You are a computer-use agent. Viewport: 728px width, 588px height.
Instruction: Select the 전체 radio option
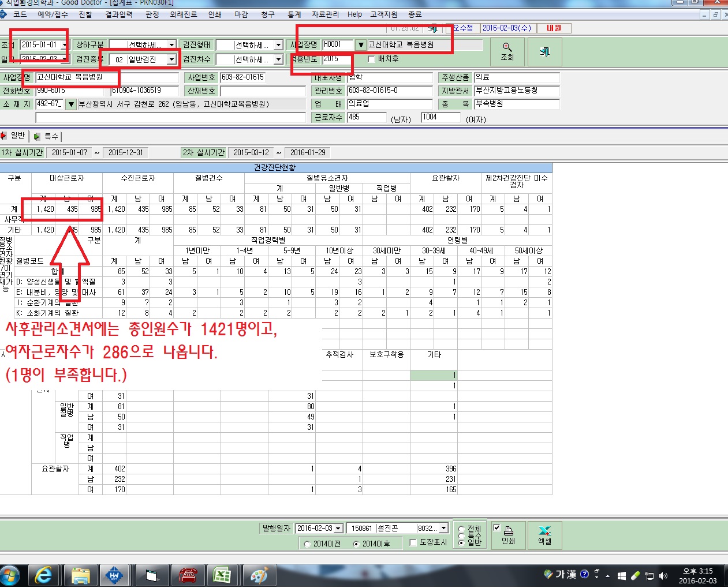point(461,529)
